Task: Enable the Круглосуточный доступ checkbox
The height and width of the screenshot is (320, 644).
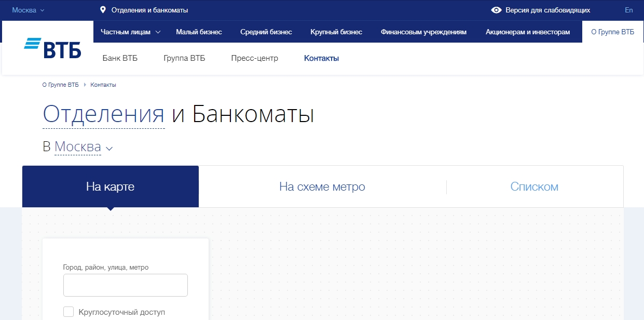Action: pos(68,312)
